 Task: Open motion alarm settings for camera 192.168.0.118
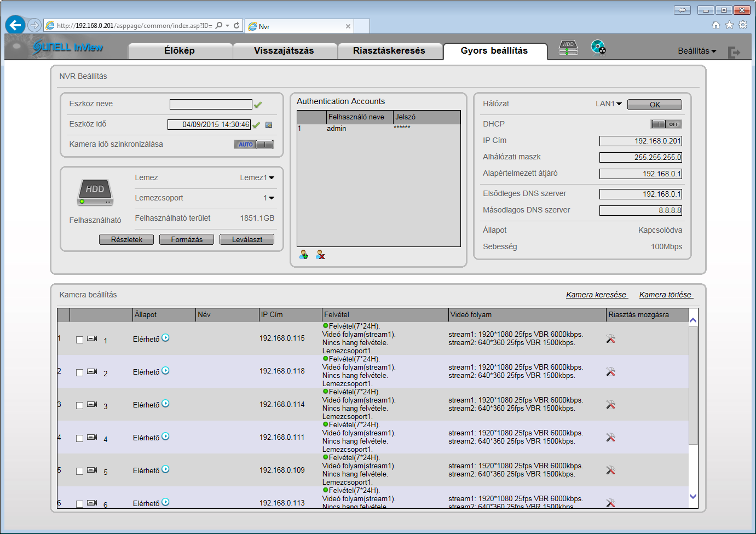(611, 372)
